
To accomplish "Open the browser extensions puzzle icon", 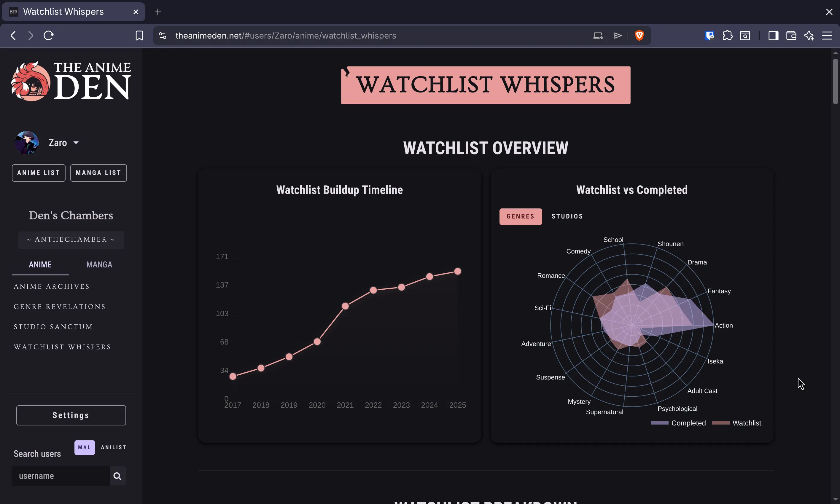I will [x=727, y=35].
